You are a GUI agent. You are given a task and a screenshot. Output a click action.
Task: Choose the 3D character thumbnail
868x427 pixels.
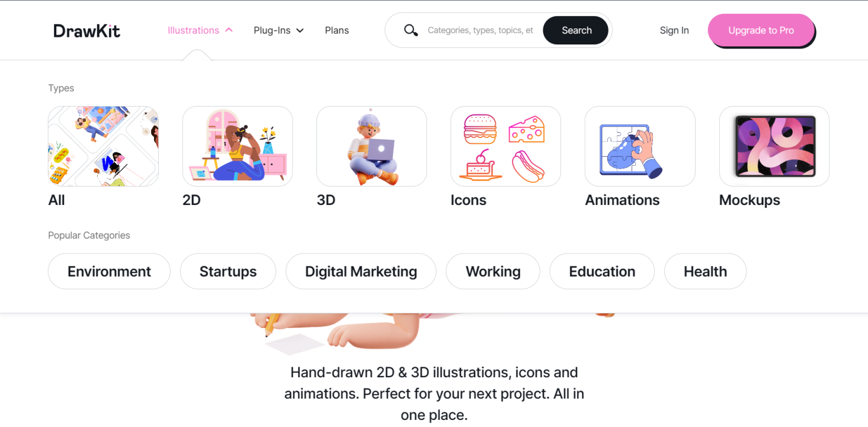coord(371,146)
